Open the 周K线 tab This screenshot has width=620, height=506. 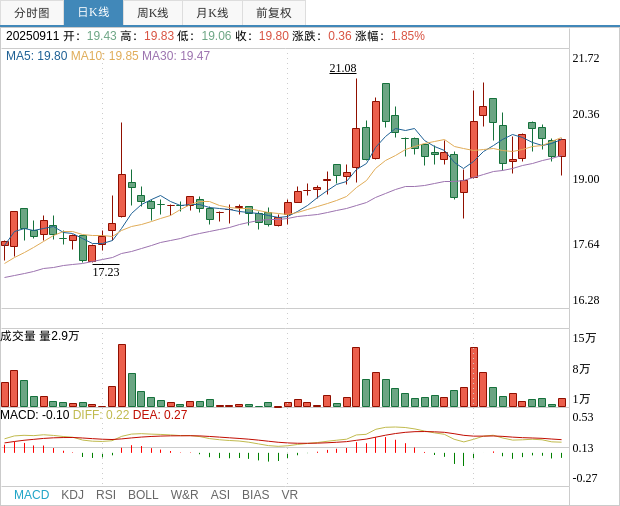[153, 13]
